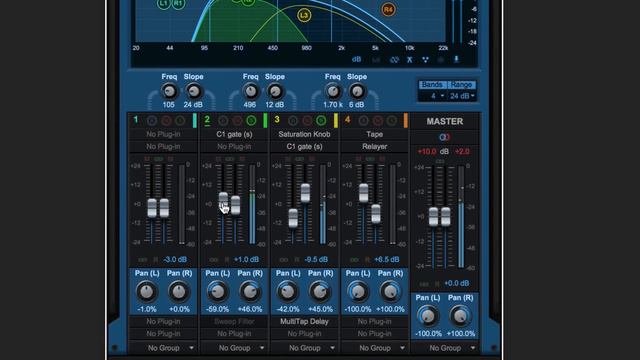
Task: Select the L1 band node in the spectrum graph
Action: tap(164, 4)
